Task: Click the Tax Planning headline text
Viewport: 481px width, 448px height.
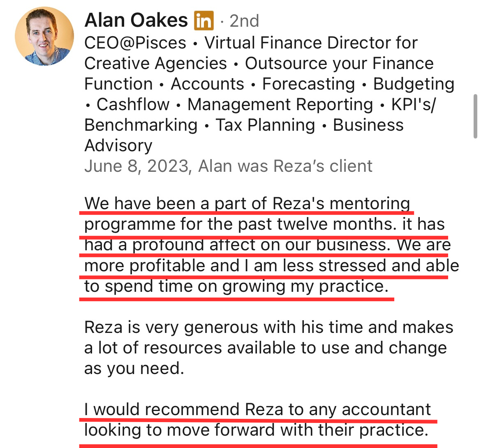Action: click(x=265, y=125)
